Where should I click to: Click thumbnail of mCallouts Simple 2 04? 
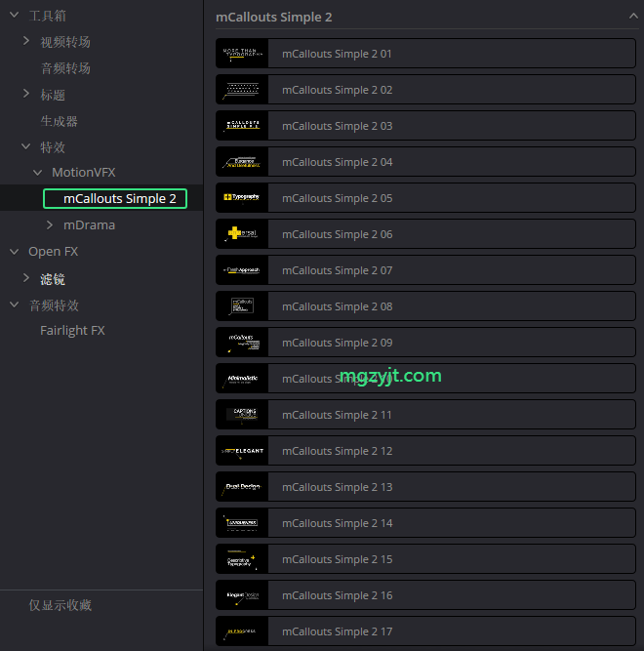pyautogui.click(x=242, y=162)
